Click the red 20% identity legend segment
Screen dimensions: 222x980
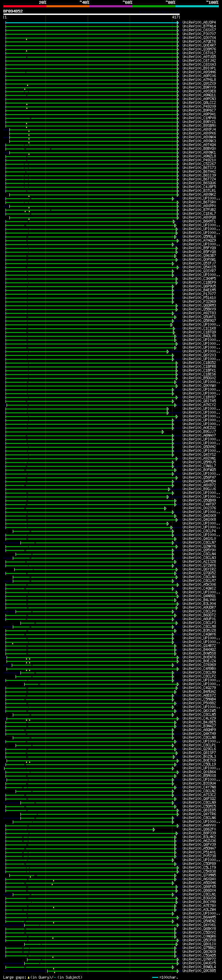25,6
